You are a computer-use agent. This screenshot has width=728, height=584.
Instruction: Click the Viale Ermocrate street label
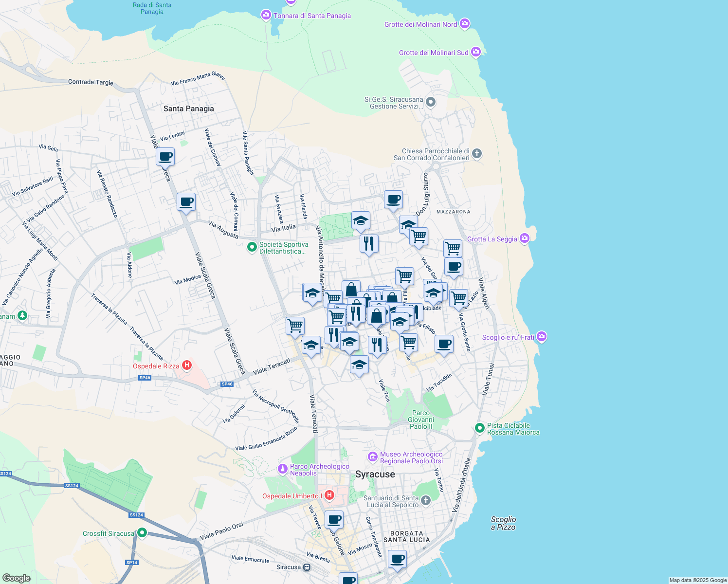point(250,559)
